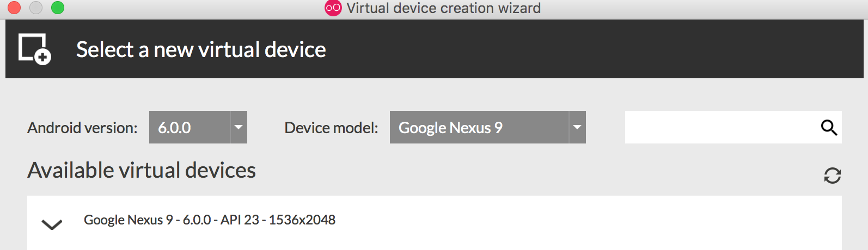Select Google Nexus 9 - 6.0.0 - API 23 device
The width and height of the screenshot is (868, 250).
pos(210,220)
